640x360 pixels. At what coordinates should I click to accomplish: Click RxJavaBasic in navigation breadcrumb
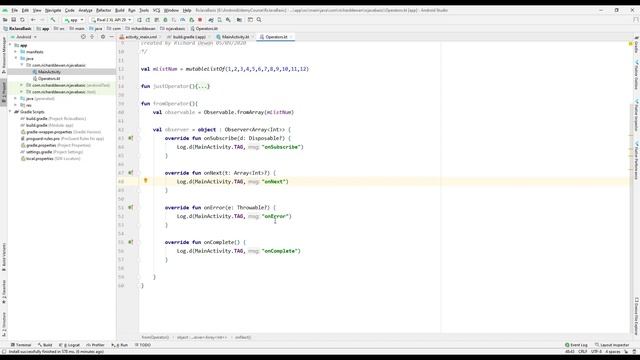point(17,29)
